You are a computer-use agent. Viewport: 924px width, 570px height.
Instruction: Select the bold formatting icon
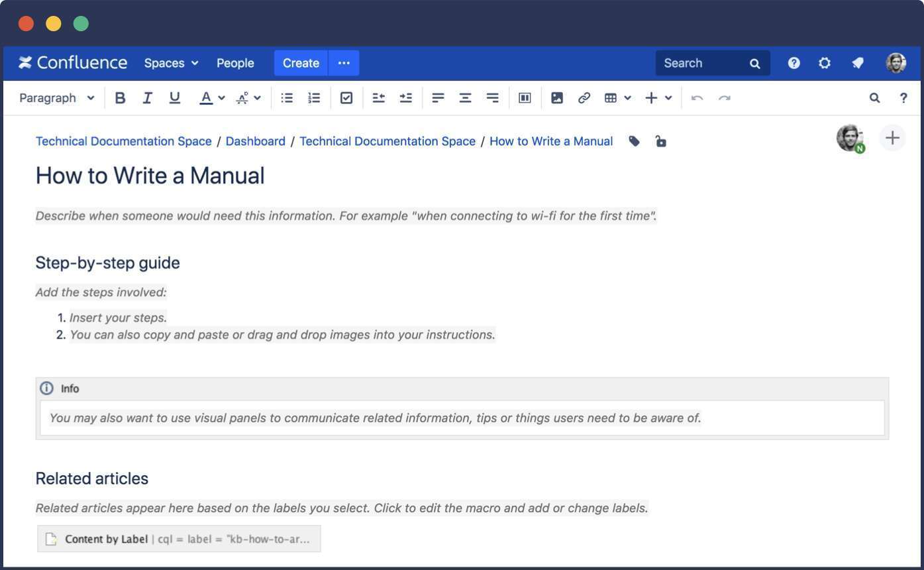(120, 97)
